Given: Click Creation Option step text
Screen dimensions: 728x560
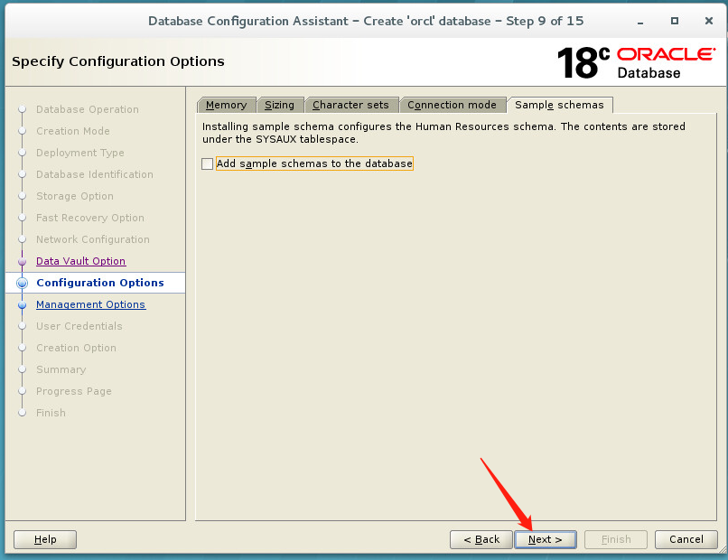Looking at the screenshot, I should (76, 349).
